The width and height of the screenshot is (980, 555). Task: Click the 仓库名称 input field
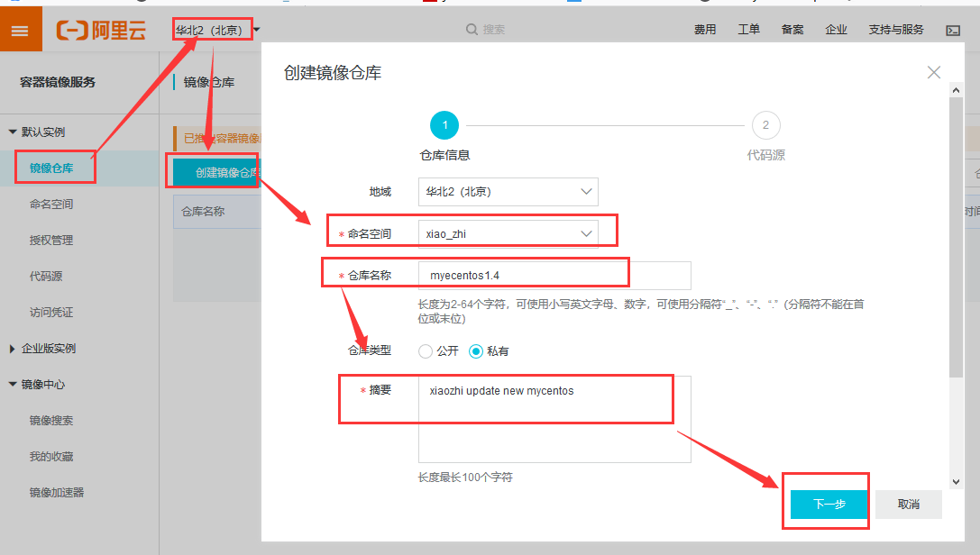pos(554,276)
